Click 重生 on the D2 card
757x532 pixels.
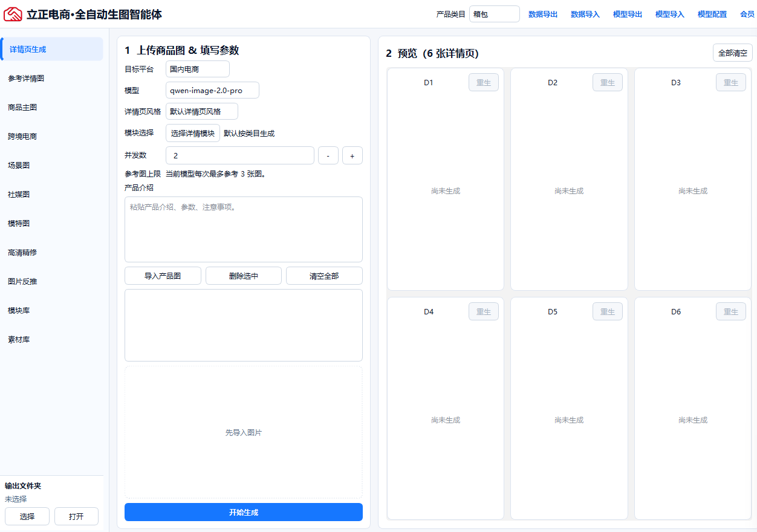click(608, 82)
